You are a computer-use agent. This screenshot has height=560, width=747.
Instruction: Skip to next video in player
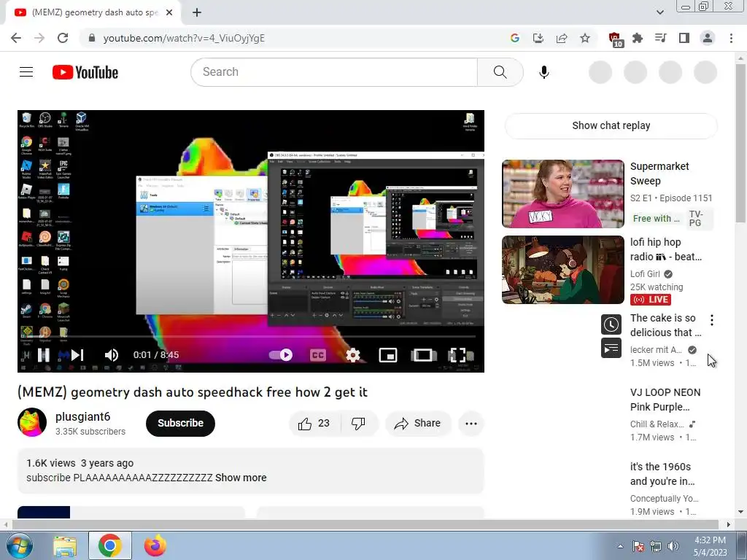(x=77, y=355)
